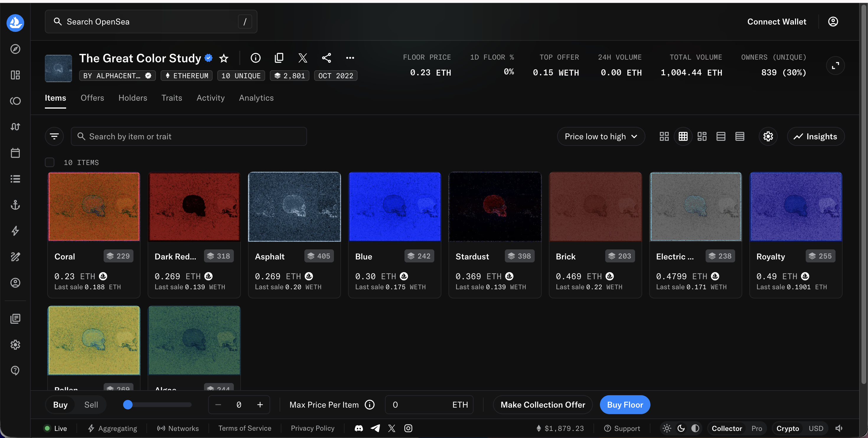Viewport: 868px width, 438px height.
Task: Select the compact grid view layout
Action: coord(683,136)
